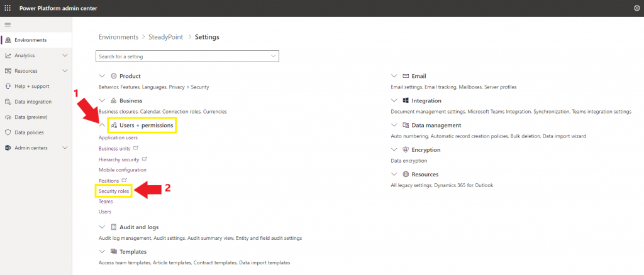Click the Integration heading
Viewport: 644px width, 275px height.
coord(427,101)
